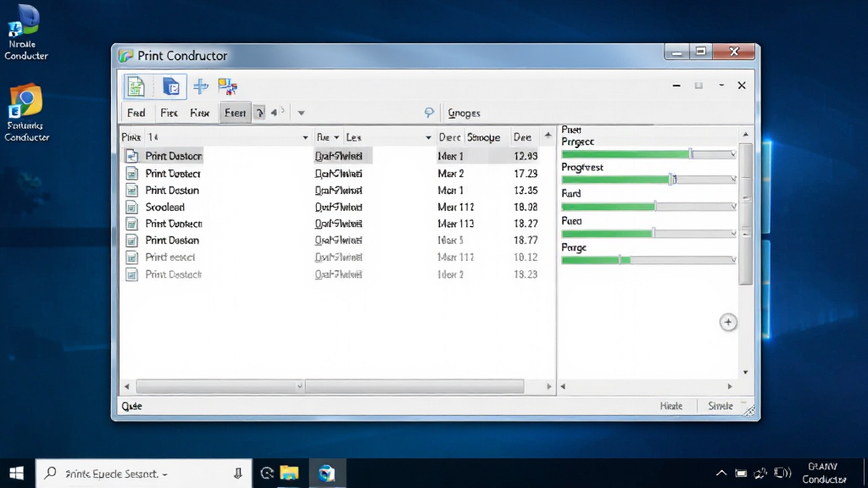Click the Hirate button in the status bar

(x=671, y=406)
